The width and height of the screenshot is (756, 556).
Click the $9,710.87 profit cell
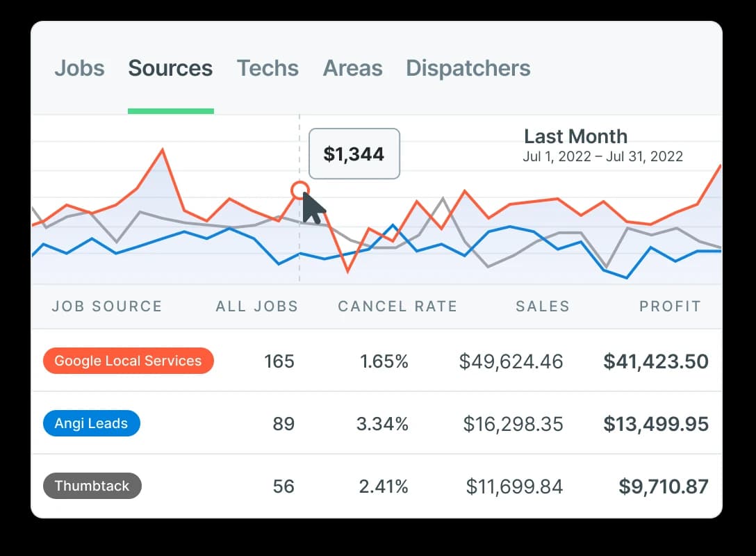tap(664, 486)
